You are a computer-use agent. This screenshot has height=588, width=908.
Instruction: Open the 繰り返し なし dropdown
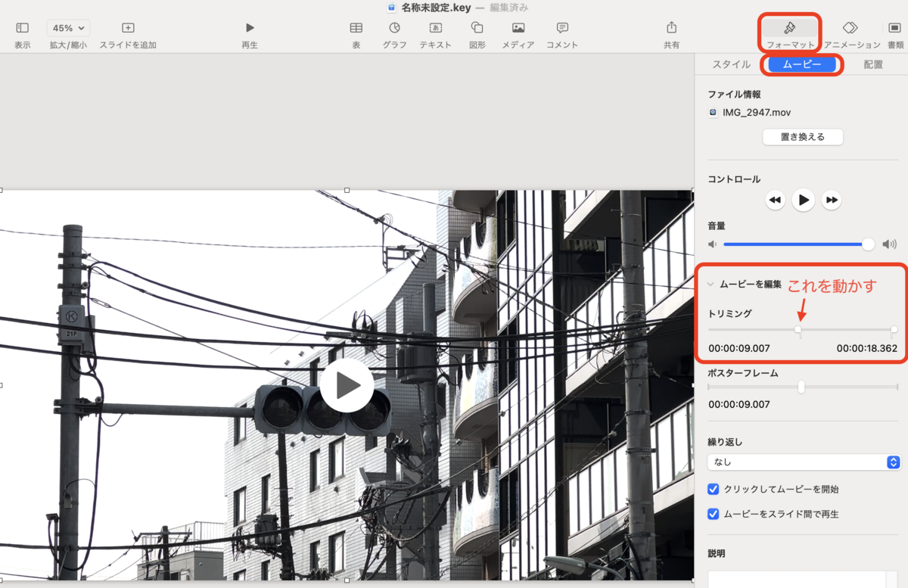(x=804, y=462)
